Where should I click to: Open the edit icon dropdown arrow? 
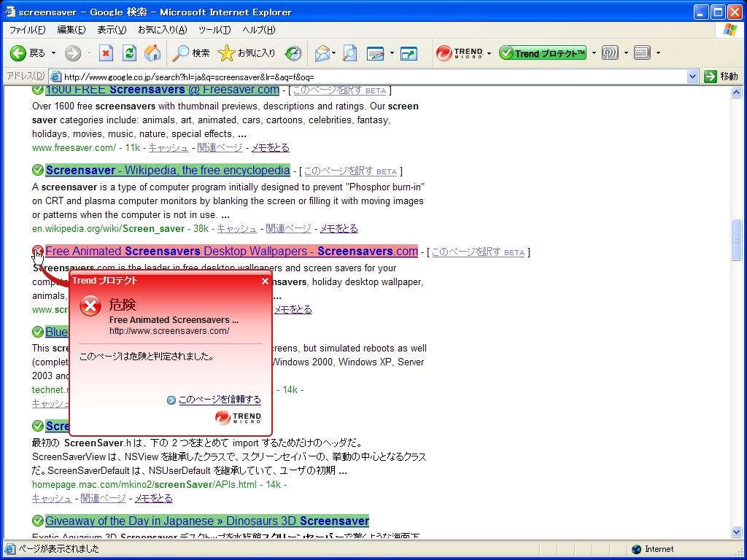pyautogui.click(x=392, y=52)
